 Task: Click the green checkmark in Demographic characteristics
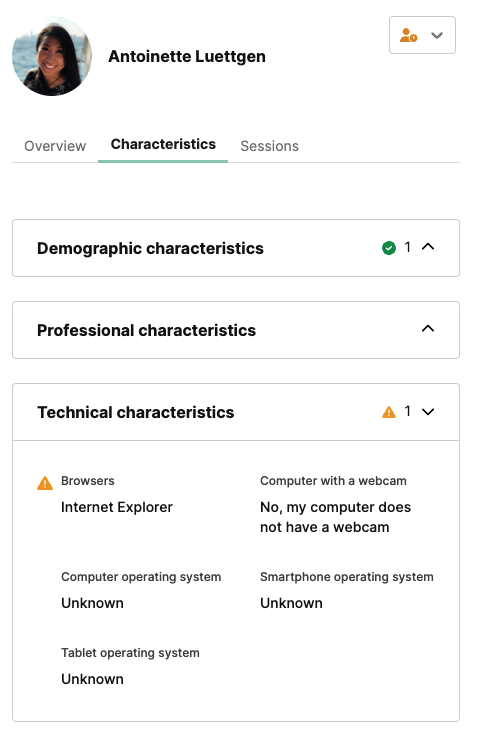[x=389, y=248]
